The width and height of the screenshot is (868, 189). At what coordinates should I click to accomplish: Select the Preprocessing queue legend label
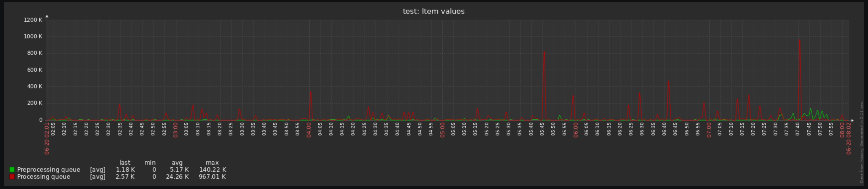pos(48,169)
